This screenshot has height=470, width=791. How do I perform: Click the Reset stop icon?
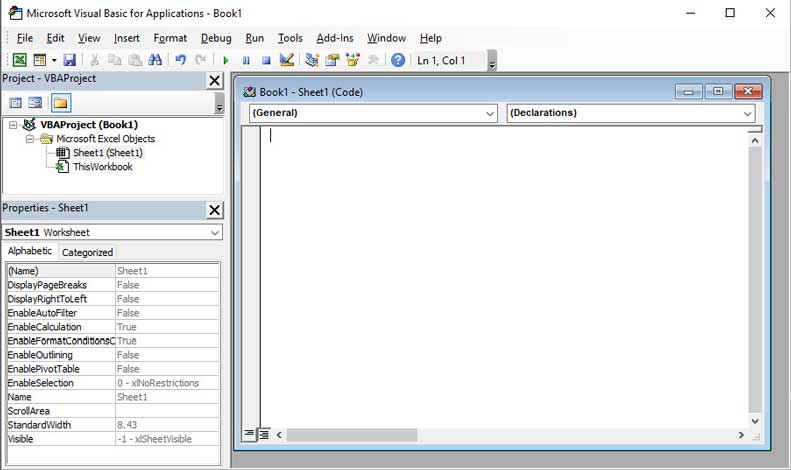pyautogui.click(x=266, y=61)
